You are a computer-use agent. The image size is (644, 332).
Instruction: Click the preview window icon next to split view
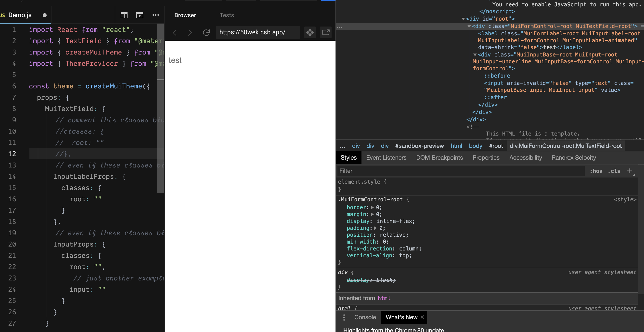click(x=140, y=15)
